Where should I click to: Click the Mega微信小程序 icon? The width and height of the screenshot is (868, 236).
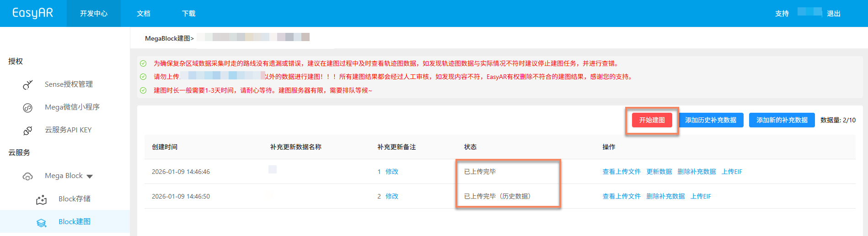click(28, 108)
